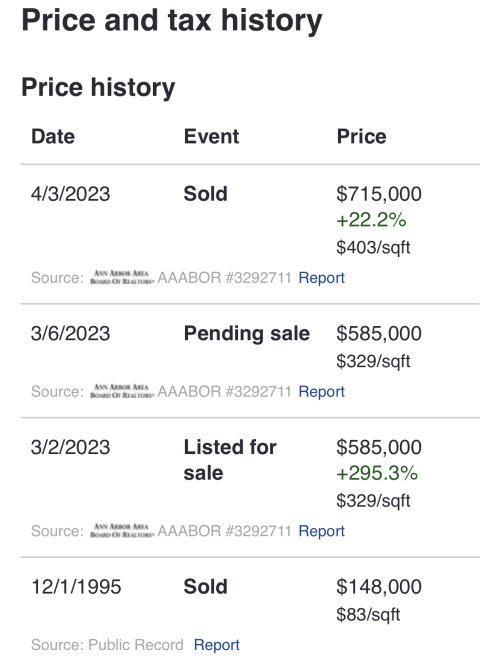Screen dimensions: 500x659
Task: Click the $403/sqft value
Action: [373, 248]
